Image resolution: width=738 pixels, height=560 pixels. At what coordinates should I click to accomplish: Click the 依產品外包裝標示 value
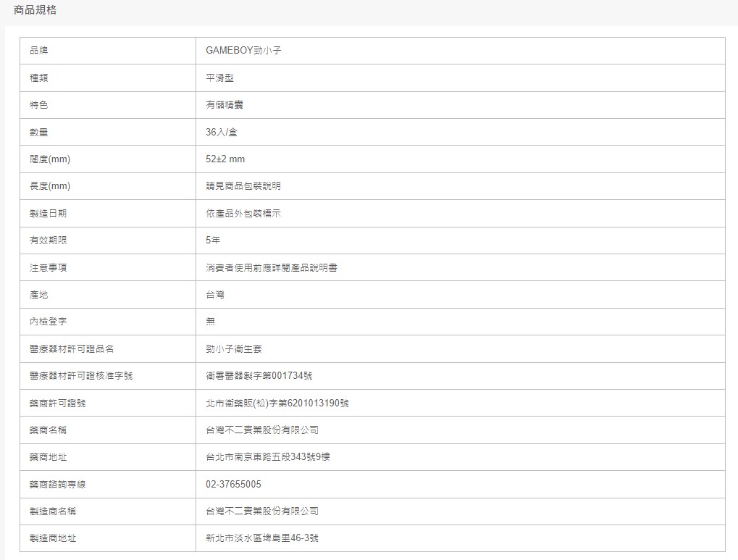point(243,213)
